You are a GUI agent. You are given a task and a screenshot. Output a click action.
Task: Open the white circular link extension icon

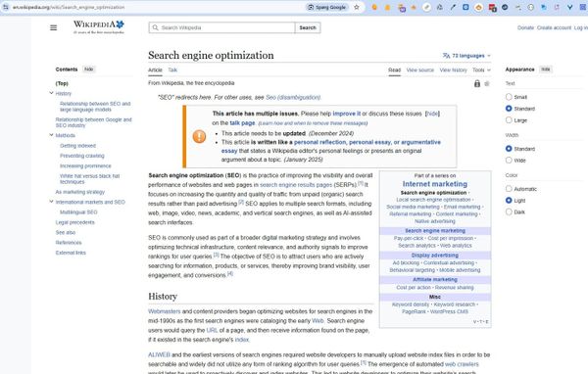click(426, 7)
